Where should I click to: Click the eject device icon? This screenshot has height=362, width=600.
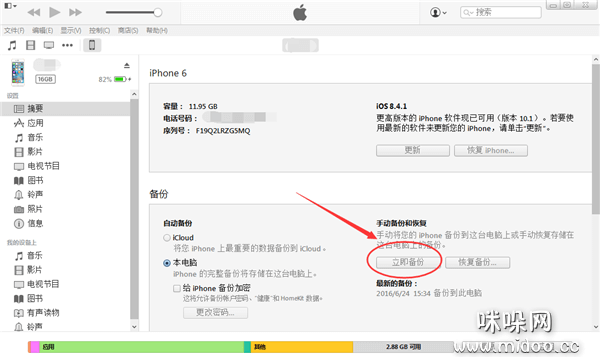(127, 65)
